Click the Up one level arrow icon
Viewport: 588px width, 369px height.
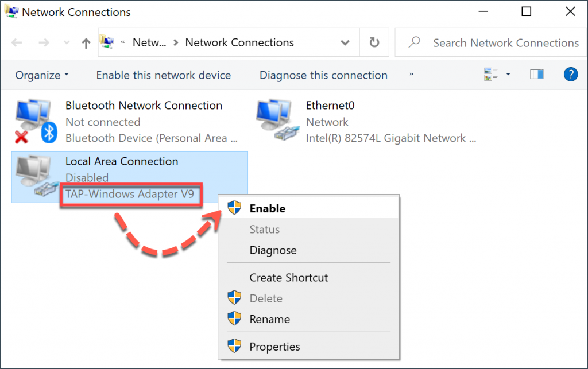86,42
